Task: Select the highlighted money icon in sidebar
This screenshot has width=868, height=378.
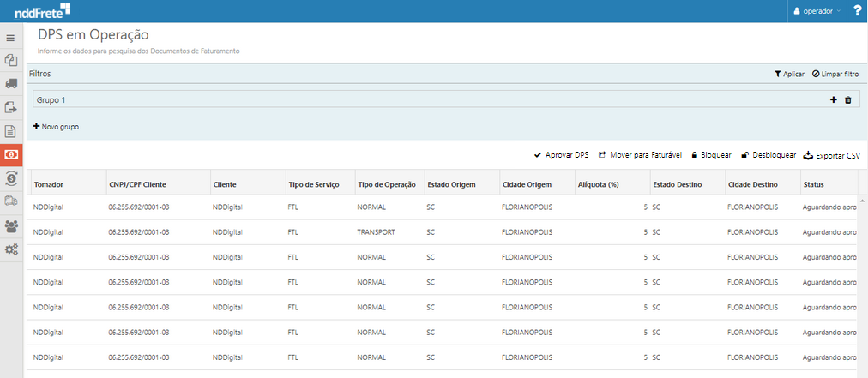Action: click(x=11, y=154)
